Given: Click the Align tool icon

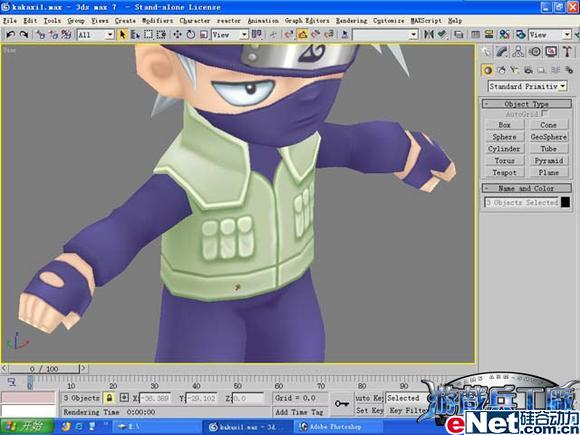Looking at the screenshot, I should (x=442, y=35).
